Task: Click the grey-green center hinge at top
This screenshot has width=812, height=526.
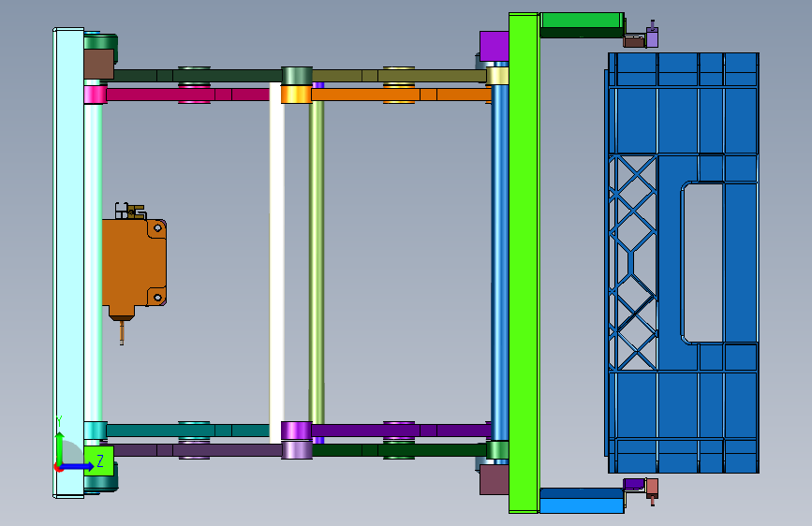Action: coord(297,76)
